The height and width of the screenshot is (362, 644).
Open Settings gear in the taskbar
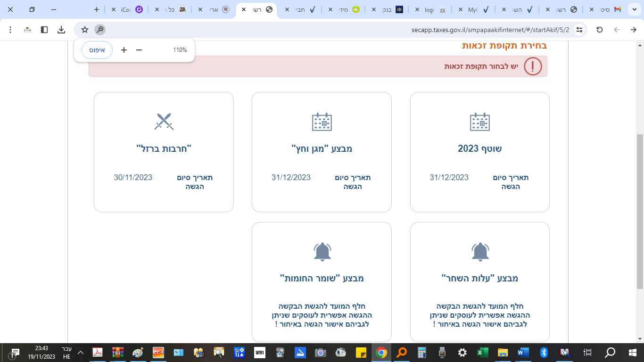click(x=462, y=353)
